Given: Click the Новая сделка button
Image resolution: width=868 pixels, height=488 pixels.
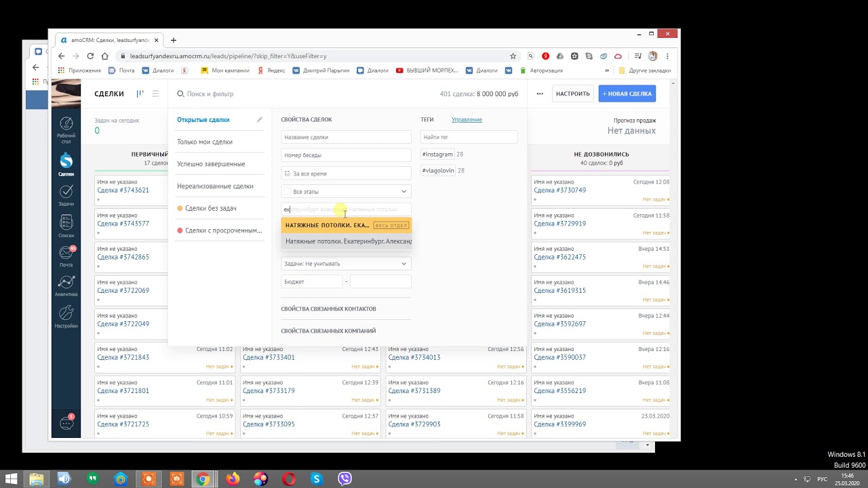Looking at the screenshot, I should point(627,94).
